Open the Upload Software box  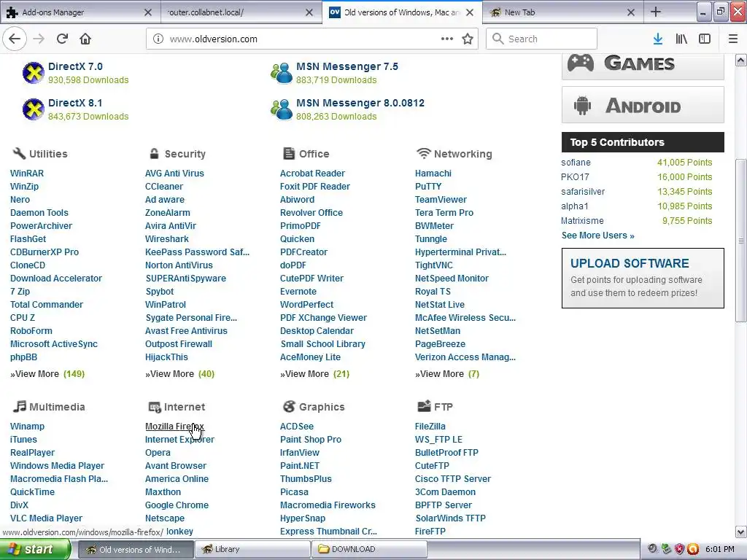coord(643,278)
